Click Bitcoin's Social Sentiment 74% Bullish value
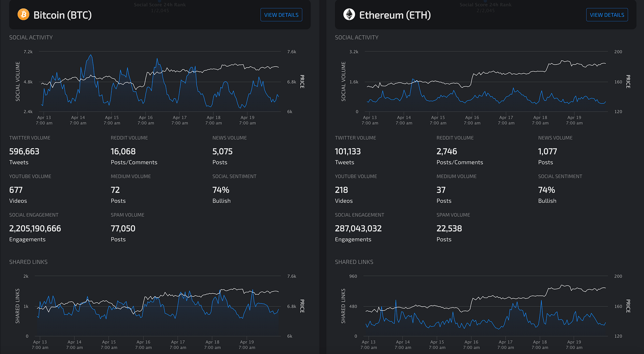644x354 pixels. coord(220,190)
